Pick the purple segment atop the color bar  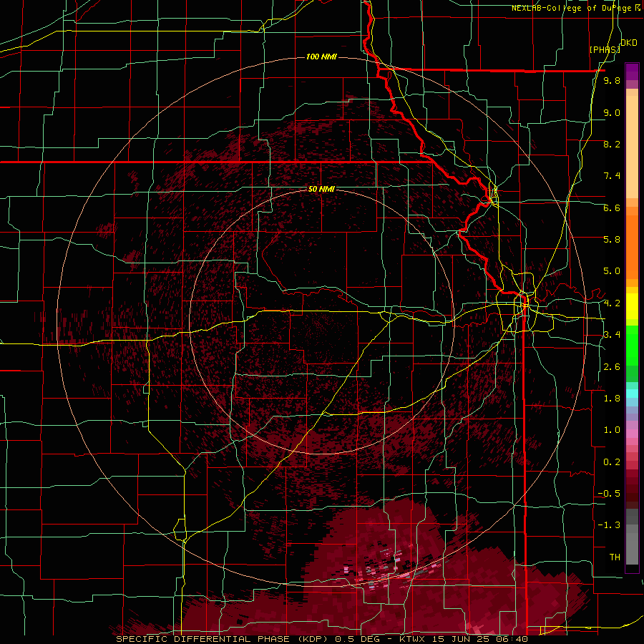(632, 72)
